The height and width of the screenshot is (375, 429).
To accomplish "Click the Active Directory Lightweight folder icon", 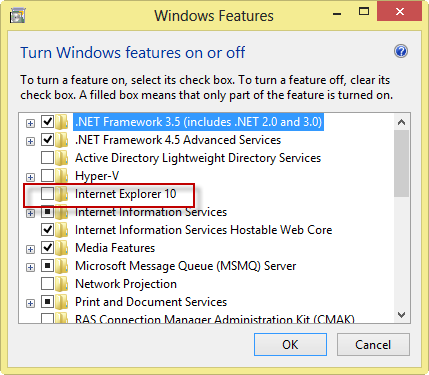I will pyautogui.click(x=62, y=158).
